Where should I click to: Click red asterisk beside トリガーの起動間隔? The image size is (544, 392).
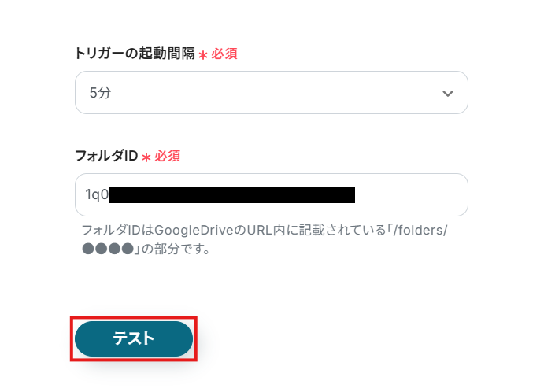click(x=203, y=55)
